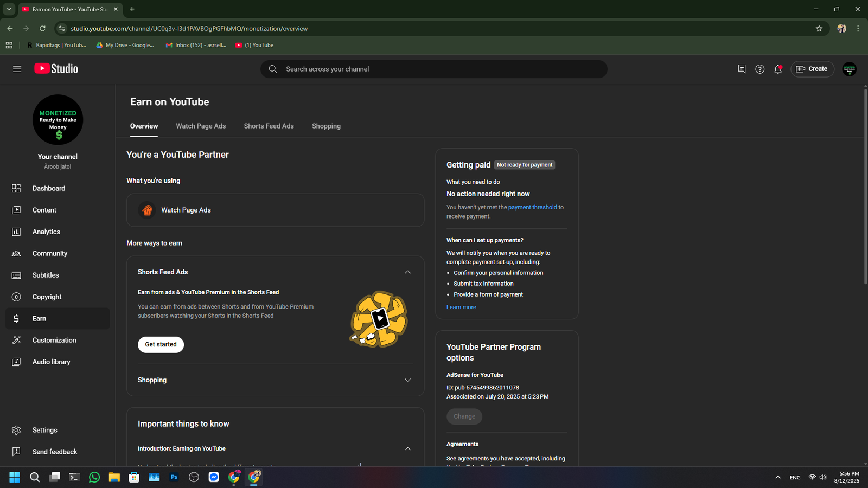Screen dimensions: 868x488
Task: Switch to the Shopping tab
Action: tap(326, 126)
